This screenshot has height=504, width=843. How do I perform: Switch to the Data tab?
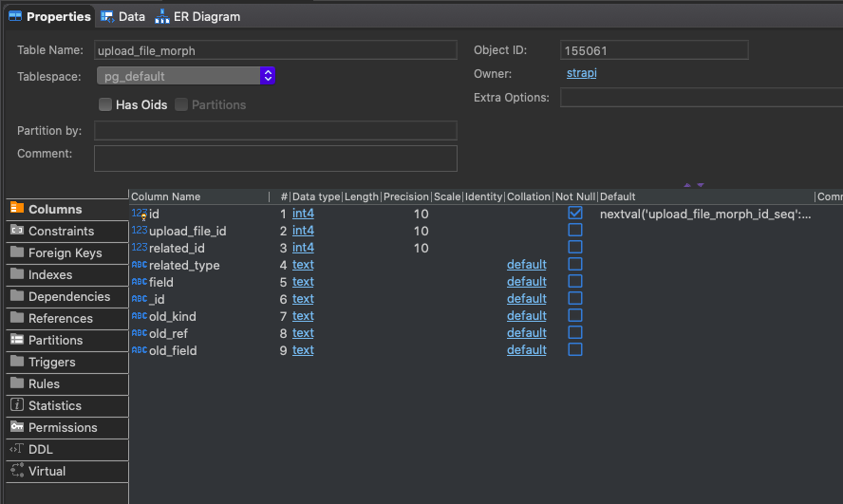(x=123, y=17)
